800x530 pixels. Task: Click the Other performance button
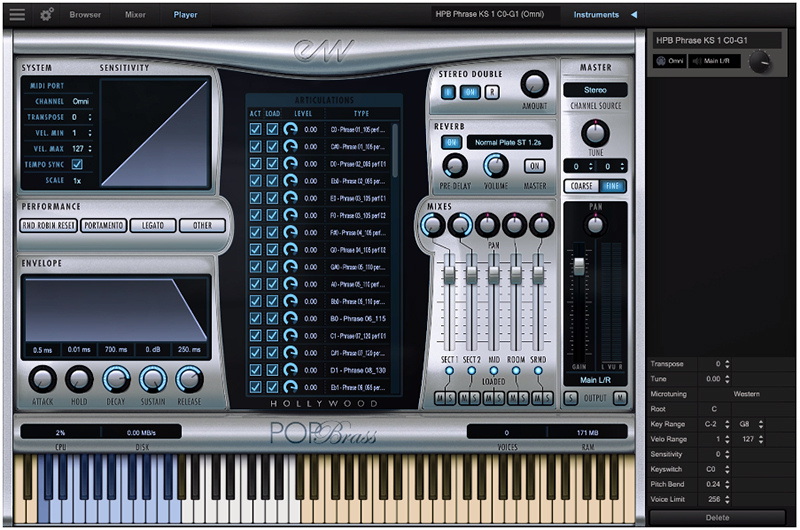[x=203, y=225]
